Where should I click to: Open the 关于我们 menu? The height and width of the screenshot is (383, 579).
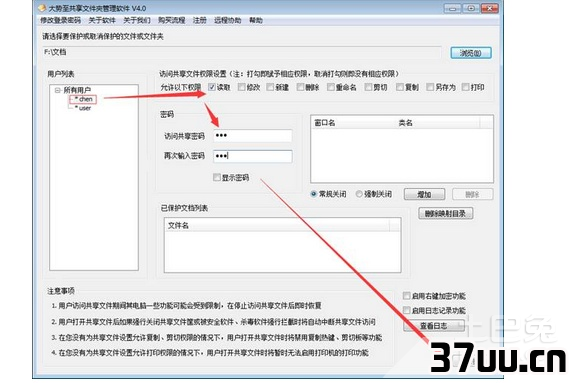[x=137, y=20]
